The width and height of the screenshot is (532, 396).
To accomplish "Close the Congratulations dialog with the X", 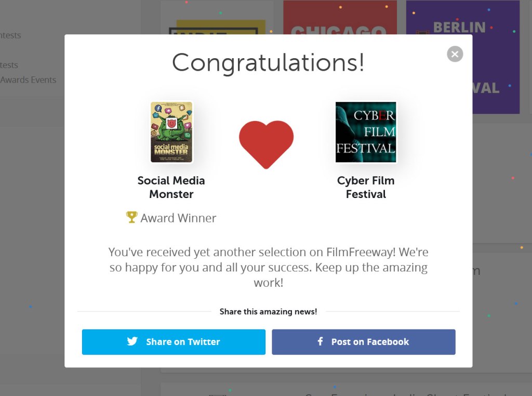I will point(455,54).
